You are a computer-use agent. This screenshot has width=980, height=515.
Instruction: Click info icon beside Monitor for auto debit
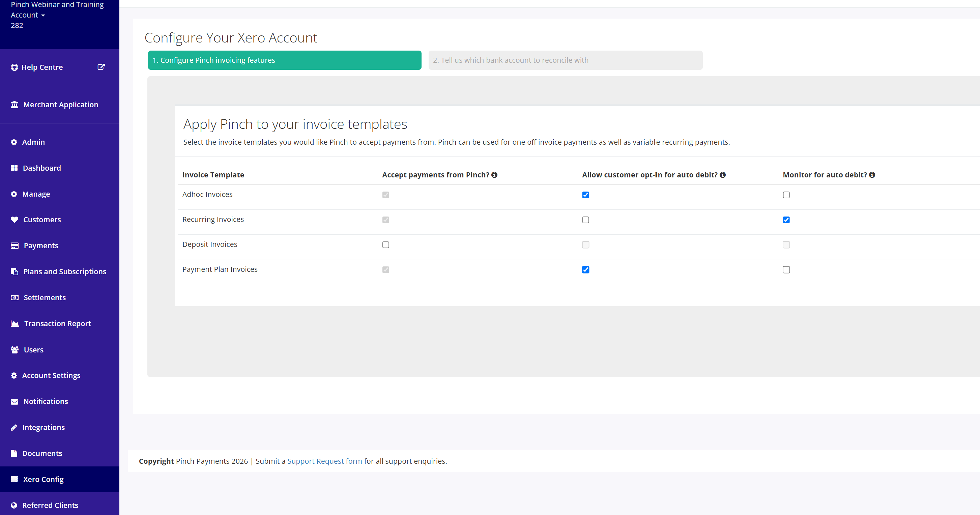pyautogui.click(x=872, y=175)
